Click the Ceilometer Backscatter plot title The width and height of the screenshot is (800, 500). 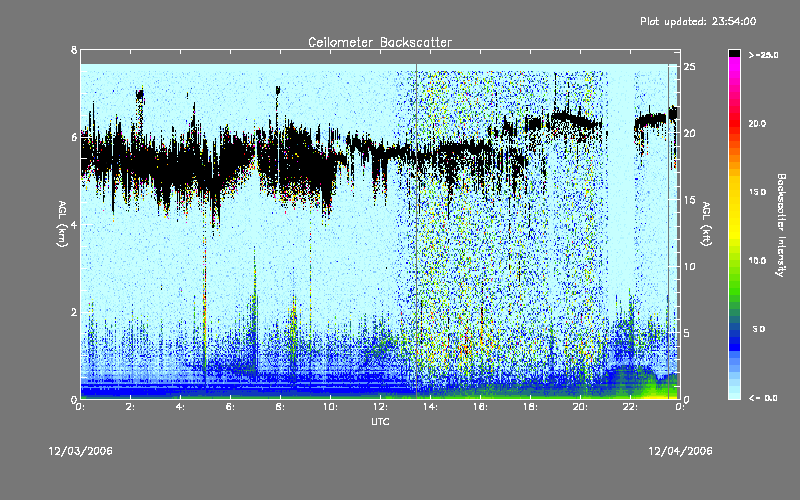pyautogui.click(x=380, y=42)
